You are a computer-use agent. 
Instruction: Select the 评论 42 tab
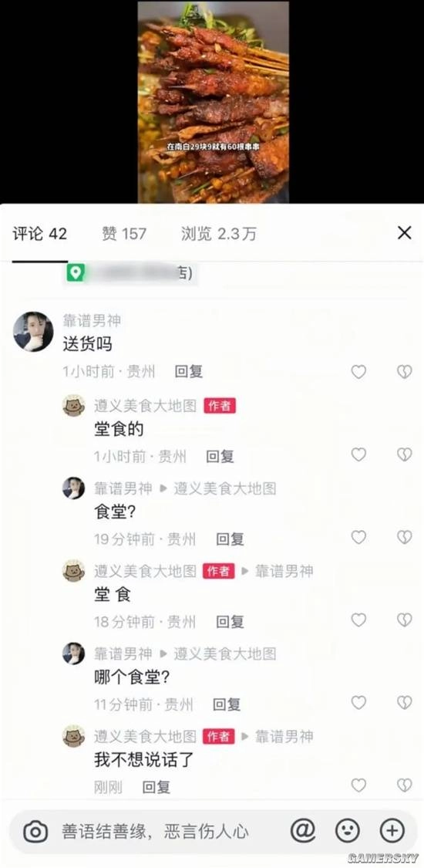[x=40, y=234]
